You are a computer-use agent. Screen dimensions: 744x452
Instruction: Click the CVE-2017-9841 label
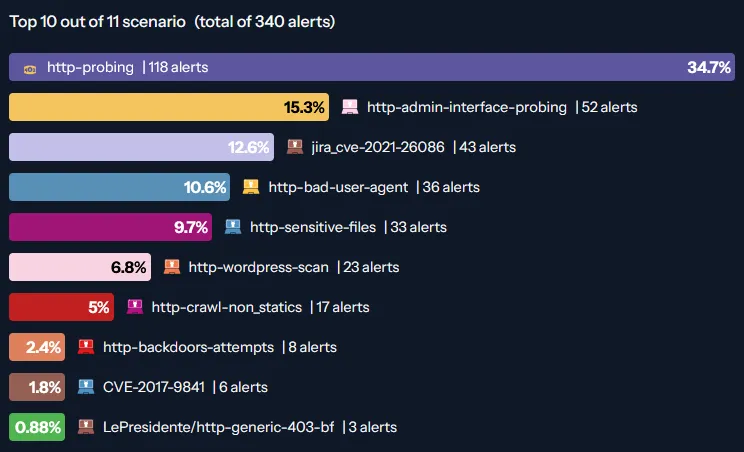click(x=154, y=387)
